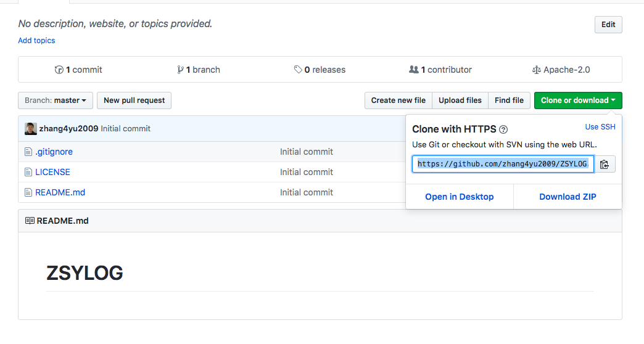Click Upload files button
Screen dimensions: 644x344
tap(460, 100)
